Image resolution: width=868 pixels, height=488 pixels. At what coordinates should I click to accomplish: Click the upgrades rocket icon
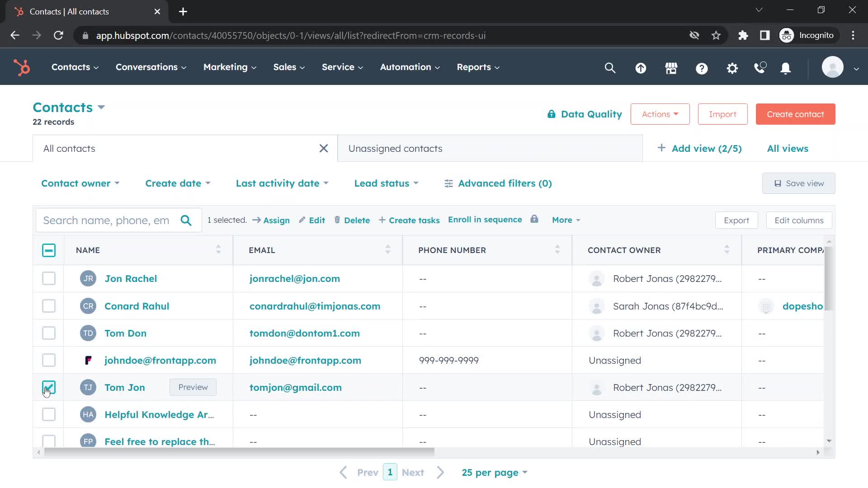pos(641,67)
